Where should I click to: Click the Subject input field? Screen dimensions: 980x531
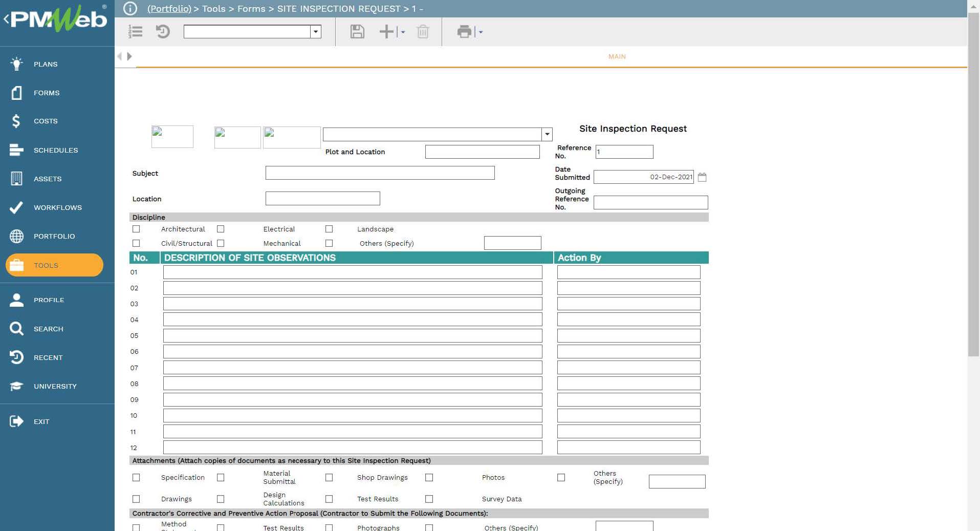[380, 173]
